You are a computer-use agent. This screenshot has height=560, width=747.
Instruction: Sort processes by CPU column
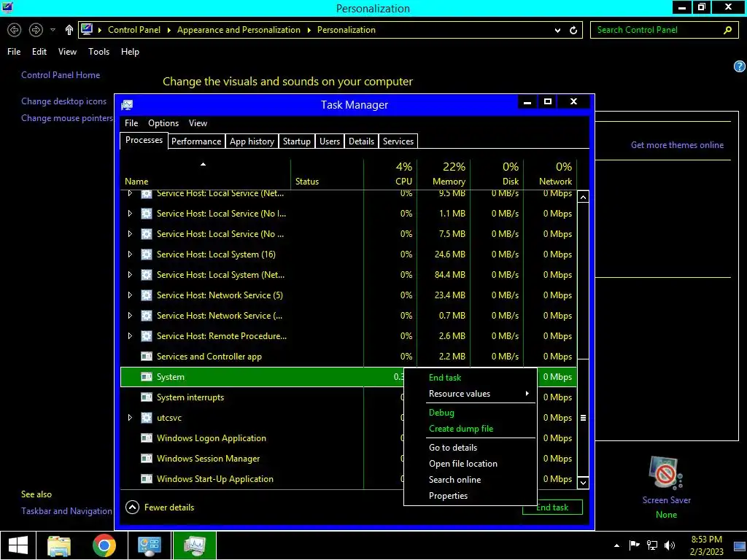pos(391,174)
